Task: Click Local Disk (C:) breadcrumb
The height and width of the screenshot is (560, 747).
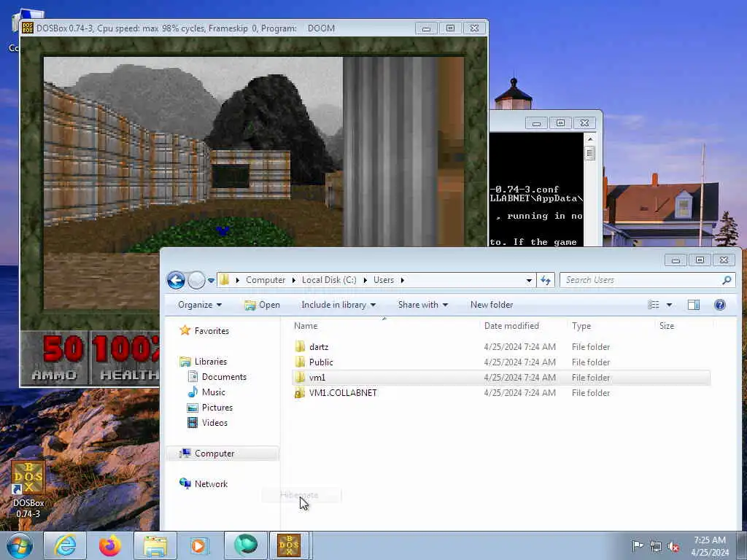Action: (329, 280)
